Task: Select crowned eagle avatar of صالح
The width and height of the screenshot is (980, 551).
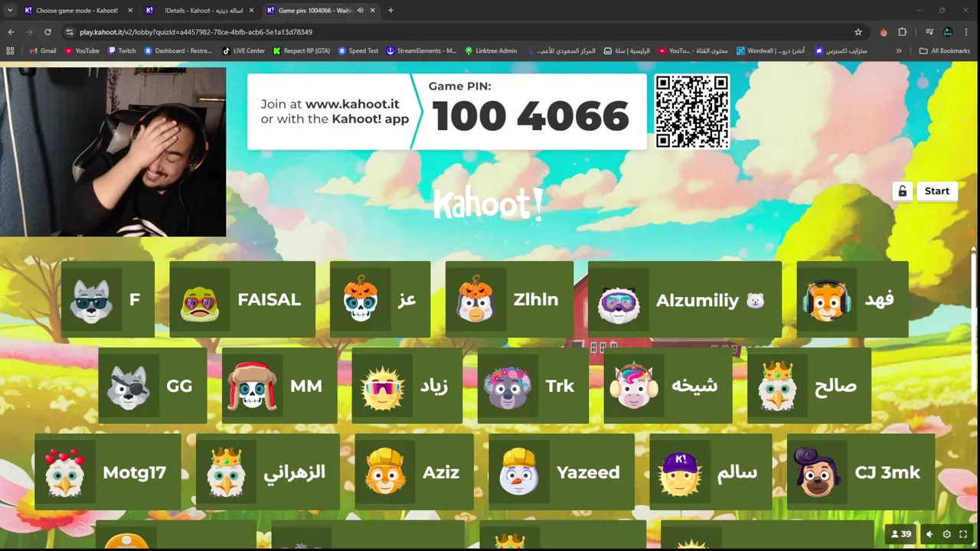Action: coord(777,386)
